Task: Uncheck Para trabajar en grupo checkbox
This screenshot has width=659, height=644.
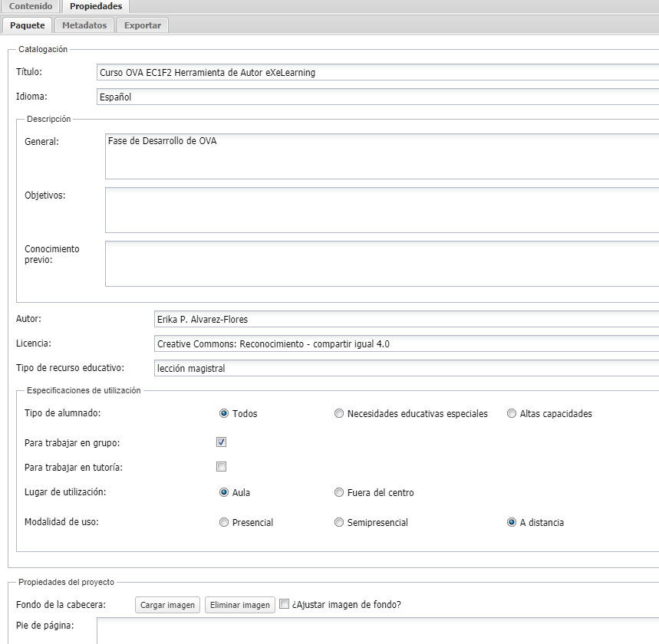Action: click(222, 442)
